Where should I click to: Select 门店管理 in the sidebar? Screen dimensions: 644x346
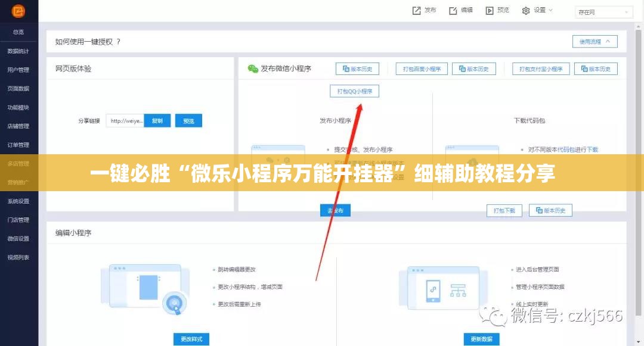click(x=18, y=220)
